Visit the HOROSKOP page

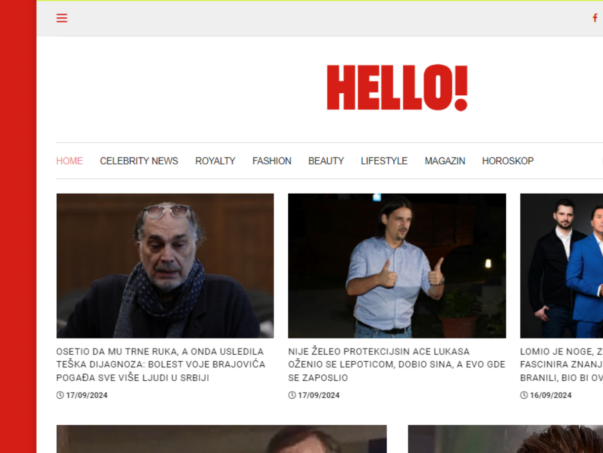click(x=508, y=161)
